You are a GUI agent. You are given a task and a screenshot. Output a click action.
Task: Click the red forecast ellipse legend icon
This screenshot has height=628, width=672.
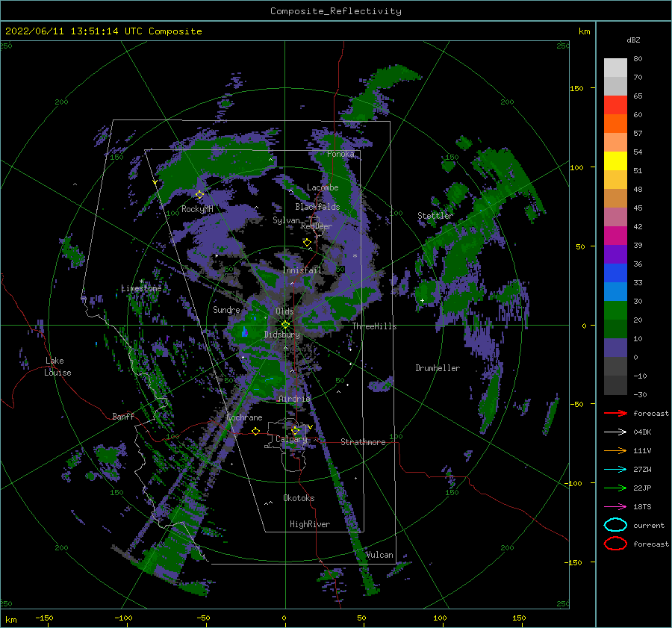pos(615,544)
